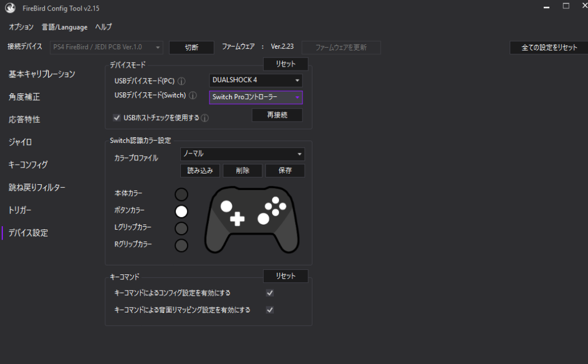
Task: Click the 切断 button
Action: 192,47
